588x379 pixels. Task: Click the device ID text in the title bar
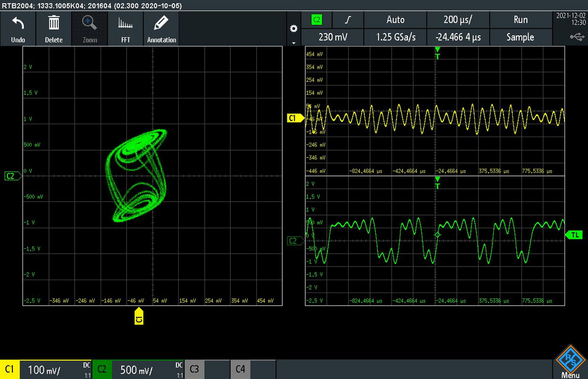pyautogui.click(x=92, y=6)
